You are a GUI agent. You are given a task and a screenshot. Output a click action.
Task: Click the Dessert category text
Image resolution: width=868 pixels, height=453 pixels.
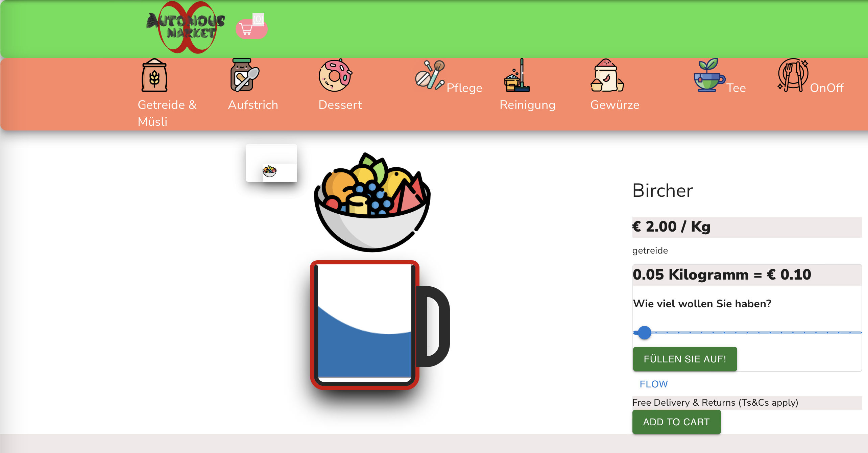point(340,105)
